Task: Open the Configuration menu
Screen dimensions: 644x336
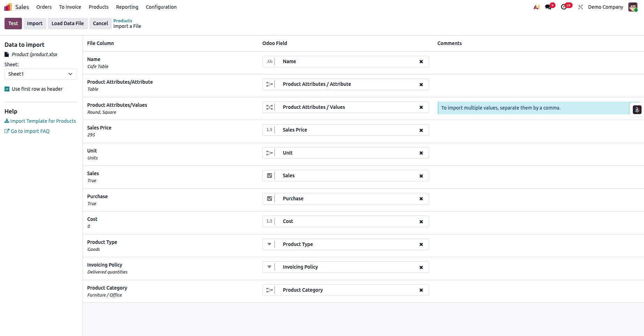Action: 161,7
